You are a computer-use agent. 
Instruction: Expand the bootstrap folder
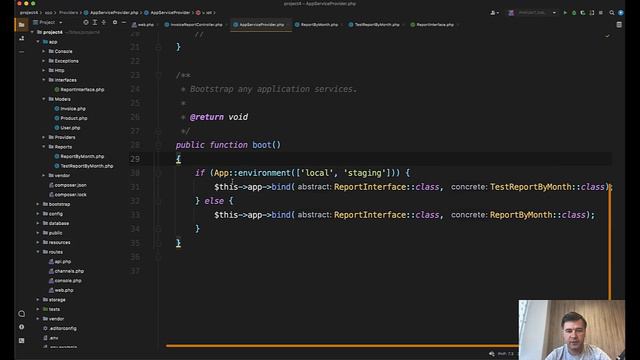click(x=38, y=204)
